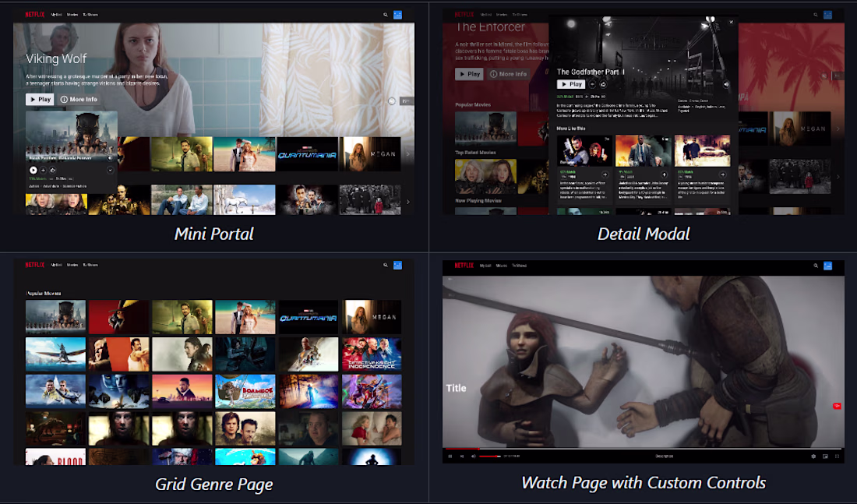The image size is (857, 504).
Task: Toggle picture-in-picture on the Watch Page
Action: [825, 456]
